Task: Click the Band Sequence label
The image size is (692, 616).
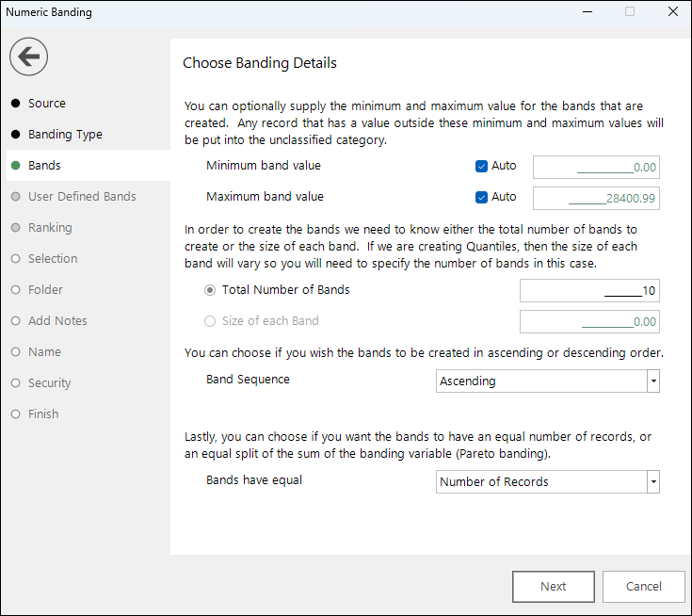Action: [248, 380]
